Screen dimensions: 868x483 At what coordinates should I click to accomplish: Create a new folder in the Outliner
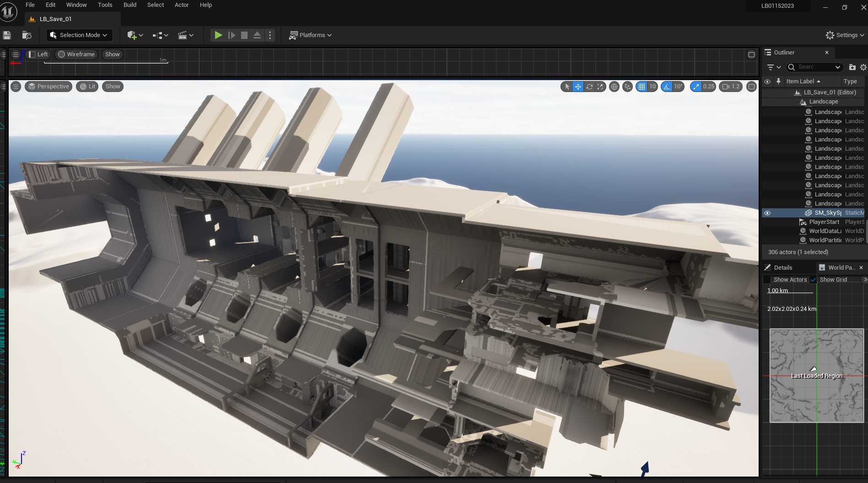point(852,67)
